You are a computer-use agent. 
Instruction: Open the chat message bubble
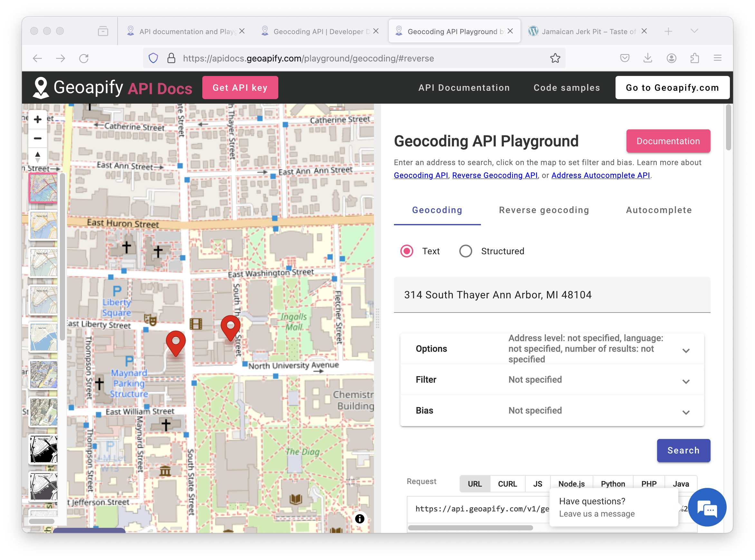click(707, 507)
